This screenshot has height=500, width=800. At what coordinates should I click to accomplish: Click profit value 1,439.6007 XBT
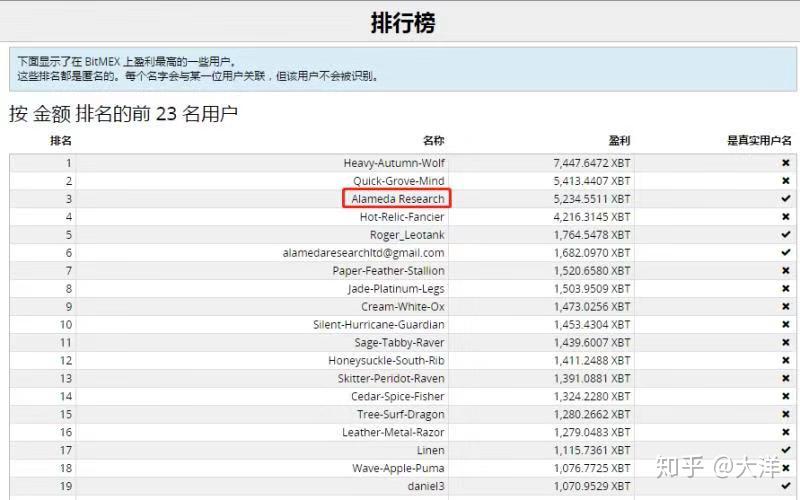[592, 342]
